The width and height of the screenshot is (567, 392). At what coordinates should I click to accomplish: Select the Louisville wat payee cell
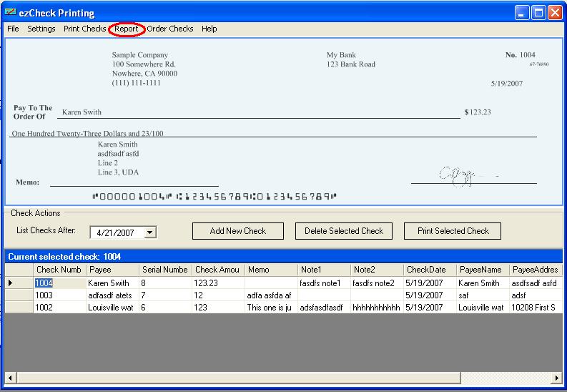112,307
